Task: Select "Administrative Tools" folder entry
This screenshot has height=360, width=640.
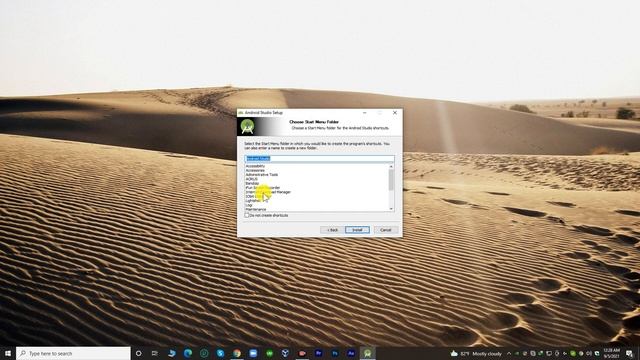Action: (x=262, y=175)
